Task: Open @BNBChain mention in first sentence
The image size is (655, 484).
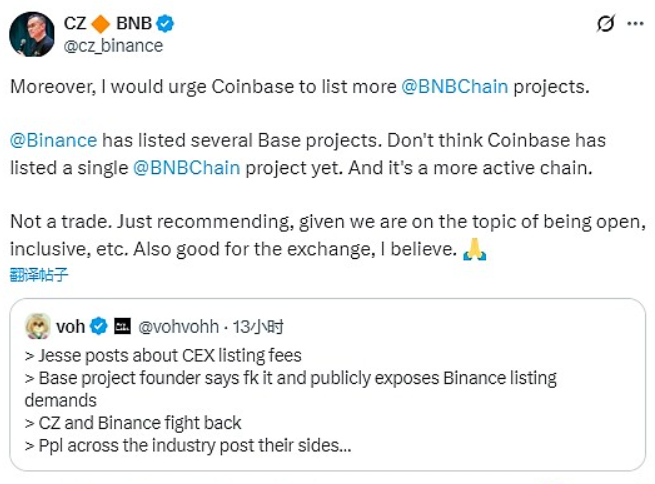Action: pos(454,87)
